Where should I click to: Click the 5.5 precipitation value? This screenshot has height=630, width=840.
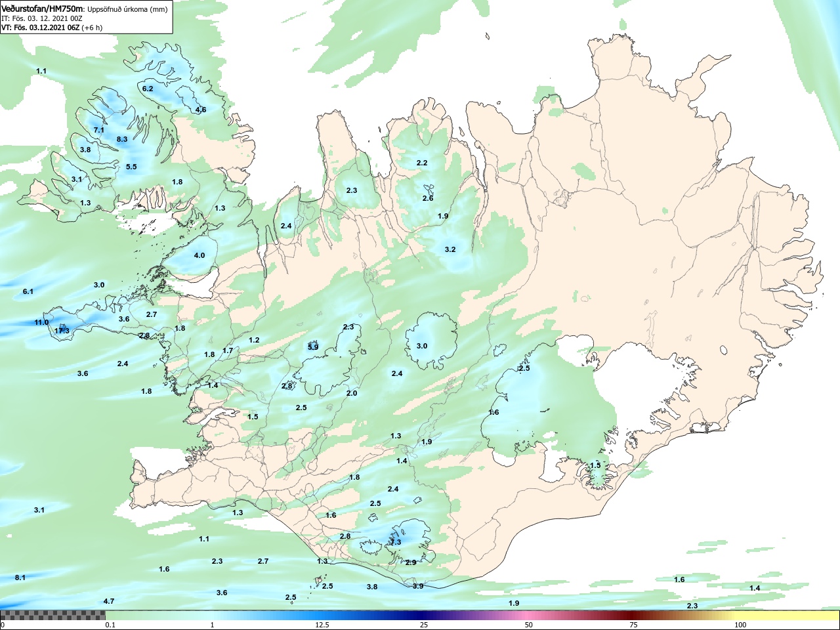pos(131,167)
